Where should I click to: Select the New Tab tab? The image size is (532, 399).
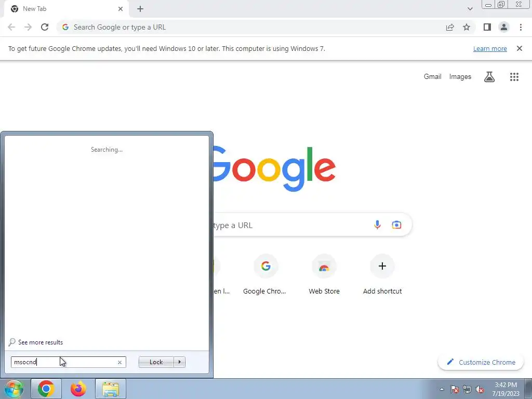pos(66,9)
